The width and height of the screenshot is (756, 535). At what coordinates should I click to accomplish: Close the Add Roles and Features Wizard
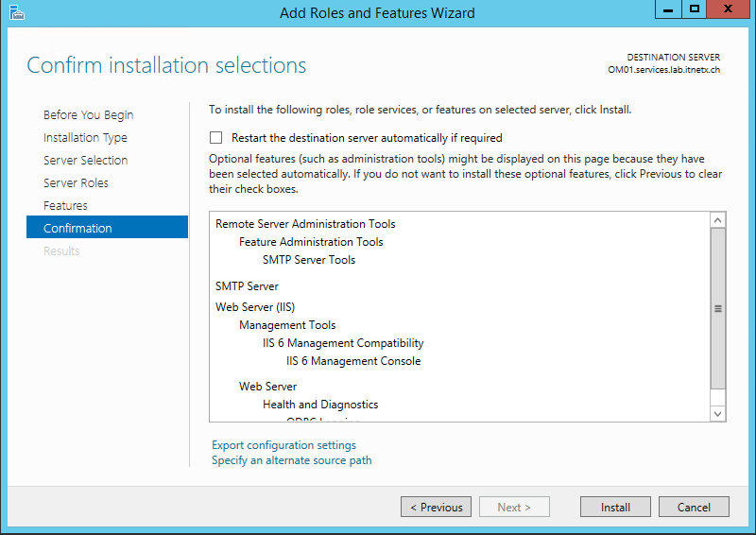point(728,9)
